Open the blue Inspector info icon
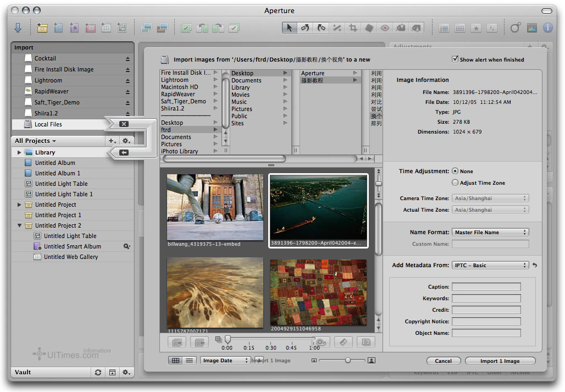 [548, 27]
